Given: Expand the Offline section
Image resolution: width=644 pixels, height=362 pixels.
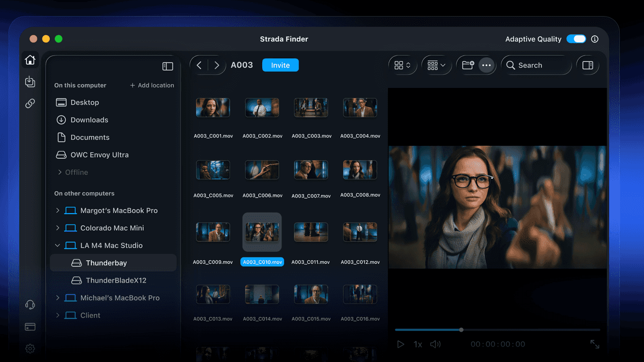Looking at the screenshot, I should pos(59,172).
